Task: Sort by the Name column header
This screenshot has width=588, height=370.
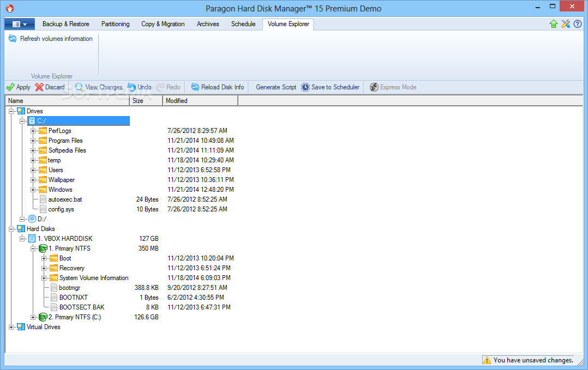Action: pos(68,101)
